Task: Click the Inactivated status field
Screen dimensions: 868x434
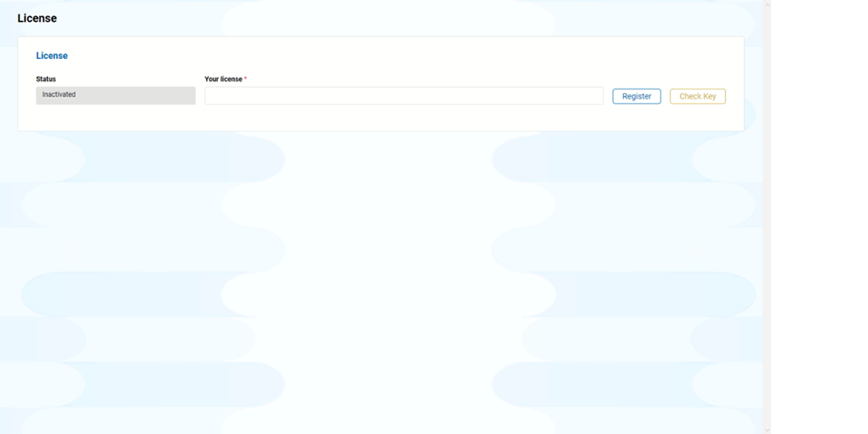Action: (x=116, y=95)
